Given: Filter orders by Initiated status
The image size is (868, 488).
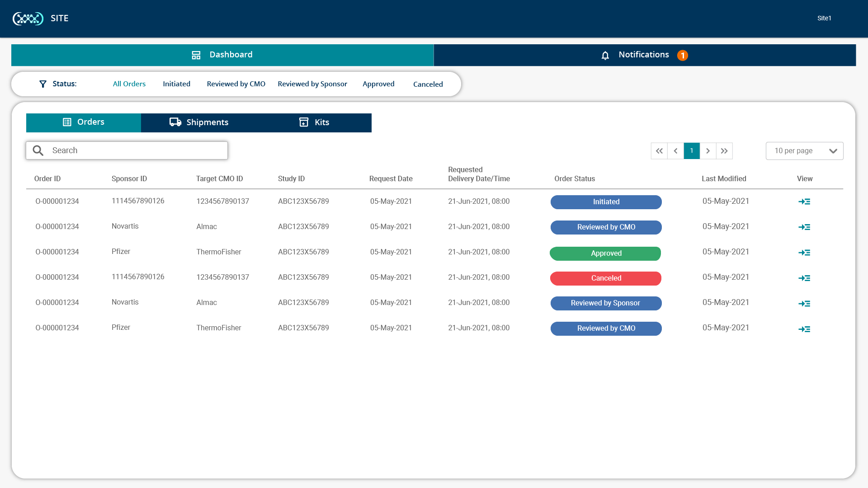Looking at the screenshot, I should pos(176,84).
